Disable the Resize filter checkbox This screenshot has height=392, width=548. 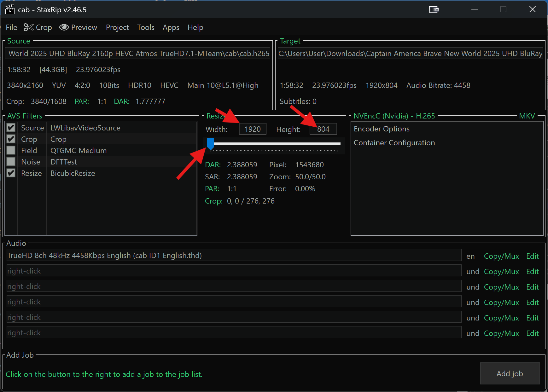click(x=11, y=173)
